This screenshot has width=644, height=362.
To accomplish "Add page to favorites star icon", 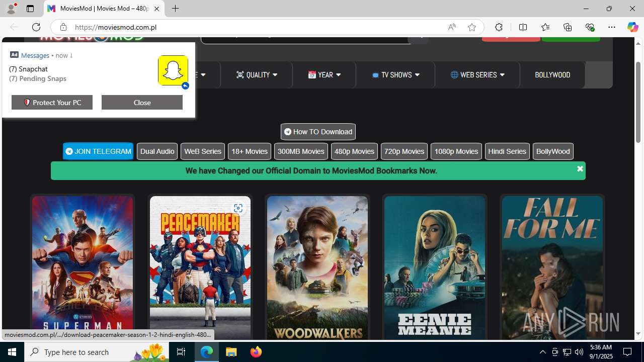I will coord(471,27).
